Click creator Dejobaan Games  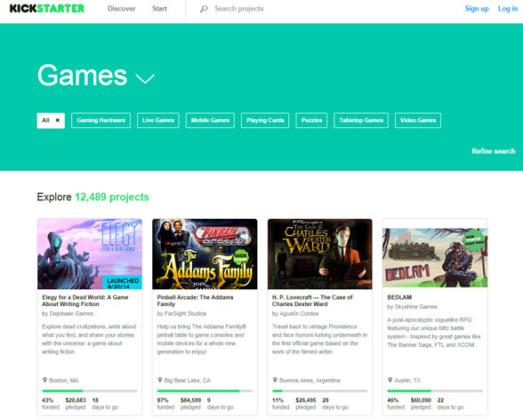(x=71, y=313)
